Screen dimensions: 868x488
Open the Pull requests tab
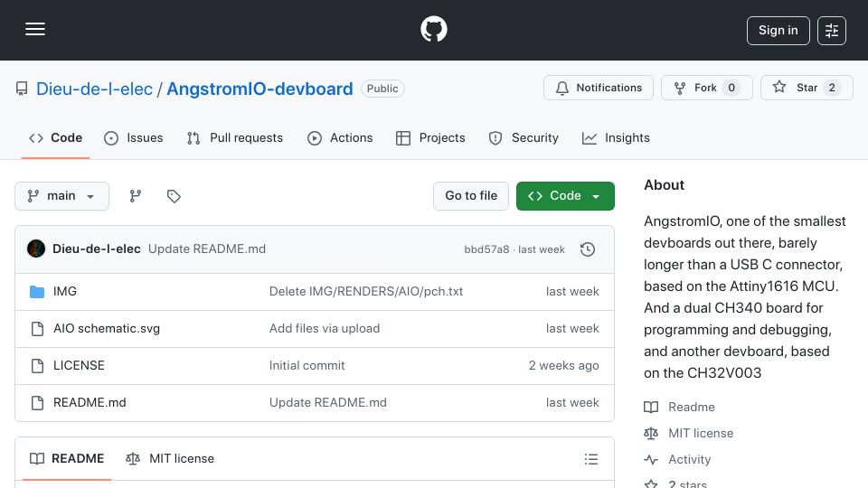pyautogui.click(x=235, y=137)
